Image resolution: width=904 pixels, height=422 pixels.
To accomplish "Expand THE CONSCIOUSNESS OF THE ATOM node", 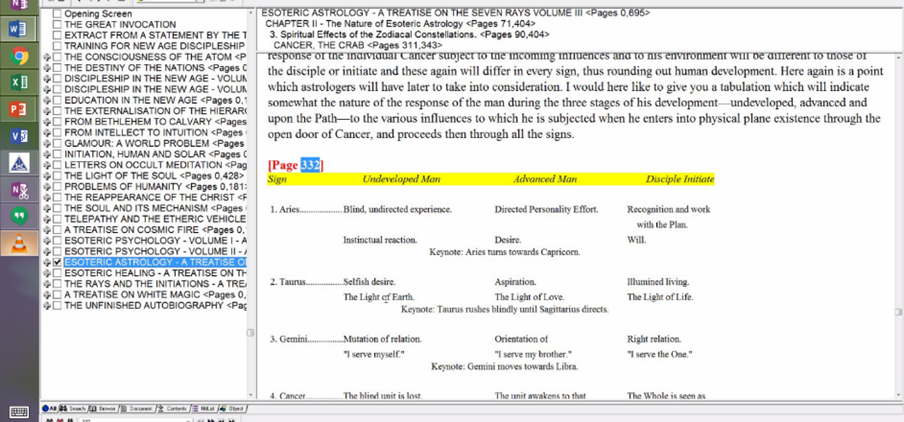I will point(47,56).
